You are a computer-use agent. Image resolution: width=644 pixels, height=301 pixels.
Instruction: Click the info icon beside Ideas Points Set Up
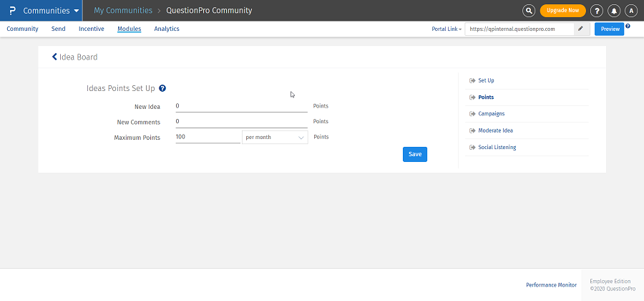[x=162, y=88]
